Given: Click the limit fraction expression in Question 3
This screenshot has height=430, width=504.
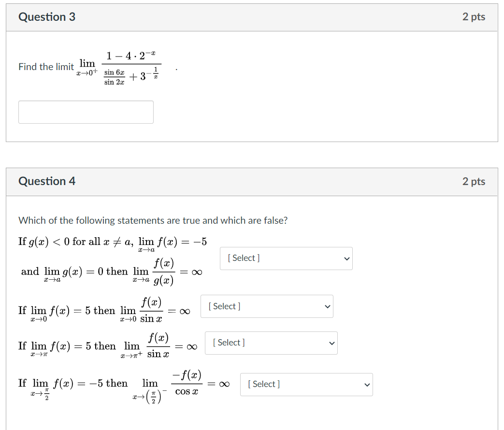Looking at the screenshot, I should pyautogui.click(x=119, y=68).
